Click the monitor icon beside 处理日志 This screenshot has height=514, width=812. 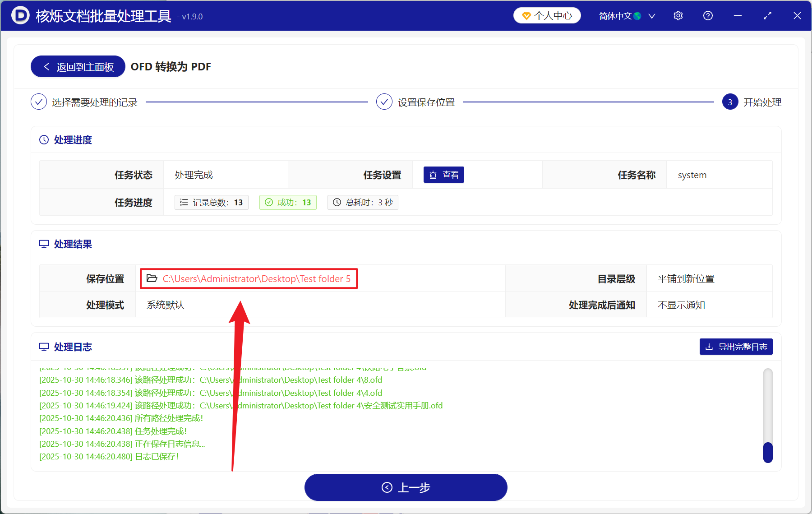click(x=44, y=347)
